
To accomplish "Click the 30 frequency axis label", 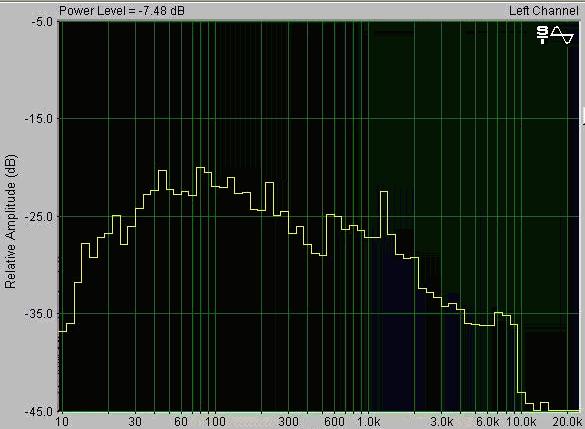I will (x=135, y=422).
